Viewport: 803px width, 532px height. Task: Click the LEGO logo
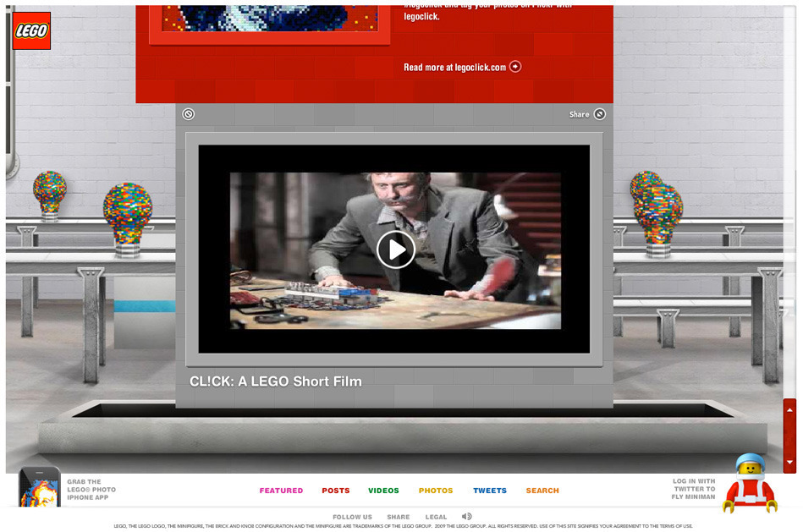point(31,30)
